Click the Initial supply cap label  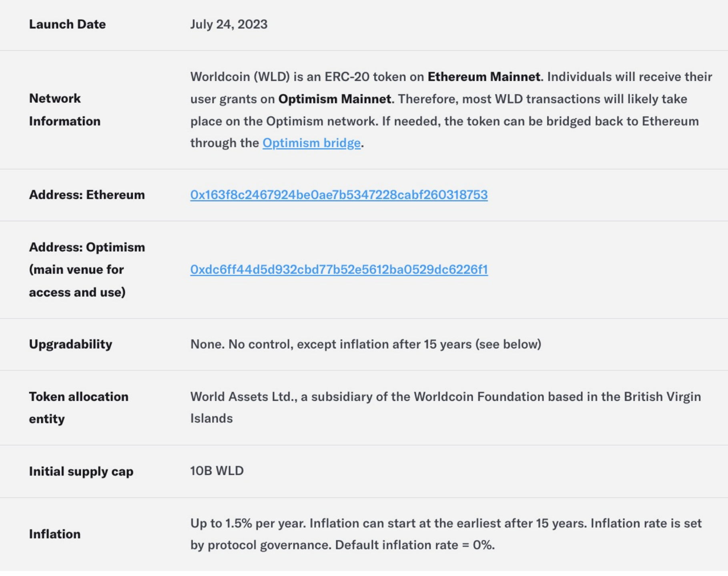(x=81, y=471)
